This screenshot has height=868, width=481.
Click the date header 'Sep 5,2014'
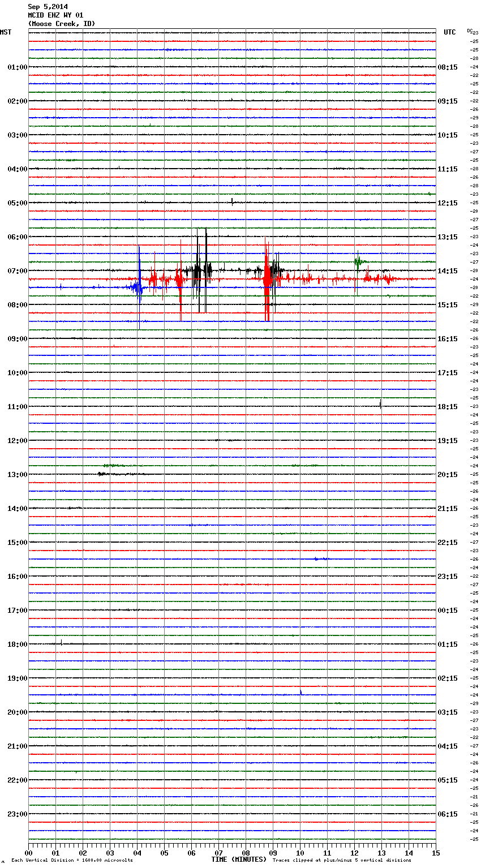point(48,7)
